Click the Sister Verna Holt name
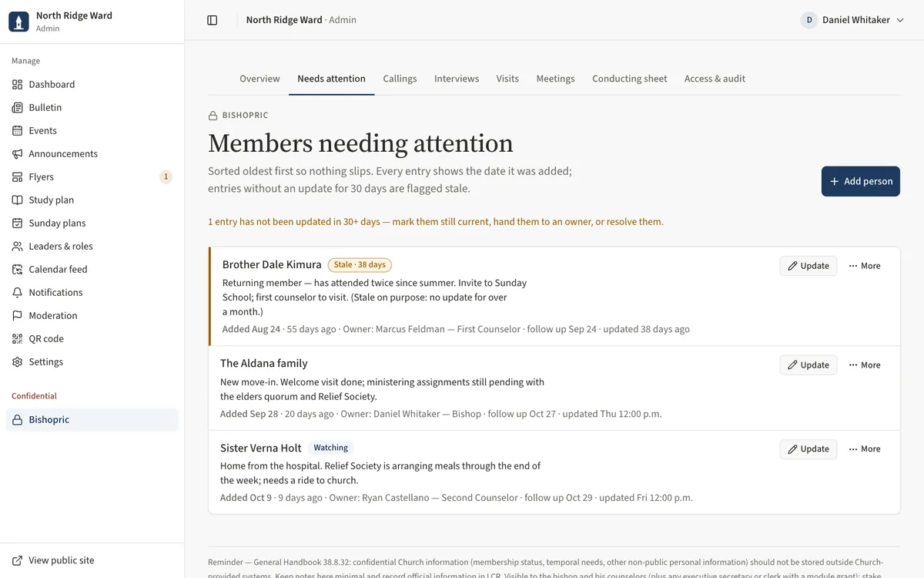This screenshot has width=924, height=578. [261, 448]
